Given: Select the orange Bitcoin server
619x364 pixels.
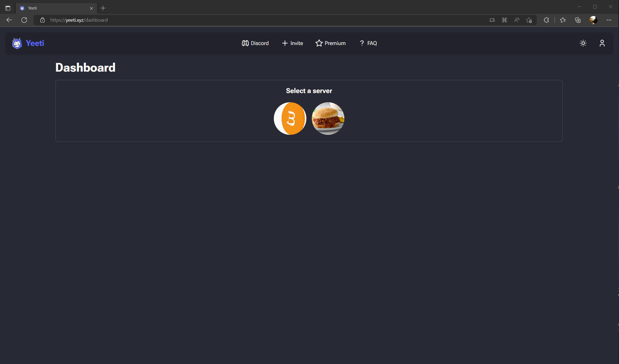Looking at the screenshot, I should pos(290,119).
